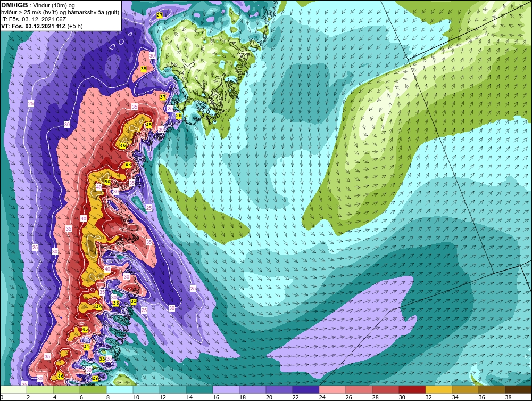The width and height of the screenshot is (532, 401).
Task: Click the 'DMI/IGB : Vindur (10m) og' title line
Action: tap(38, 5)
